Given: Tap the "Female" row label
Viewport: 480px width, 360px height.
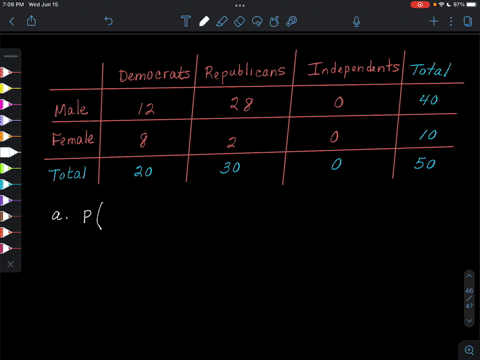Looking at the screenshot, I should pos(73,138).
